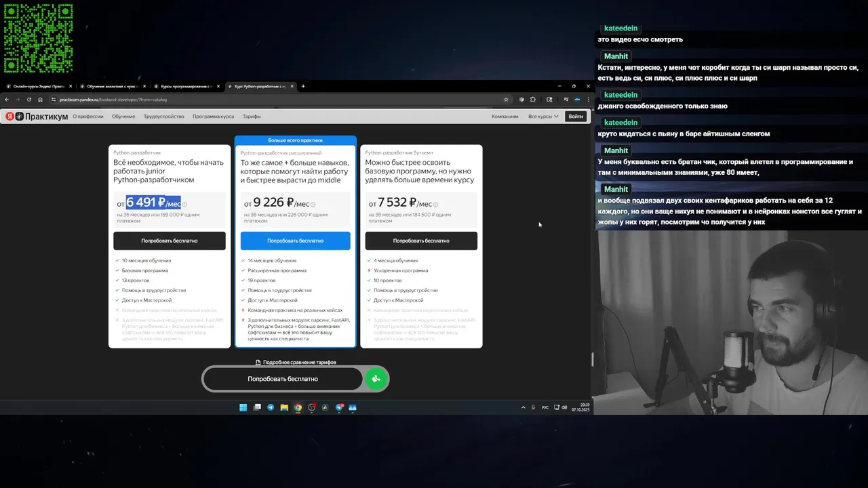Click Попробовать бесплатно under 7 532 ₽ plan
This screenshot has width=868, height=488.
pyautogui.click(x=421, y=241)
